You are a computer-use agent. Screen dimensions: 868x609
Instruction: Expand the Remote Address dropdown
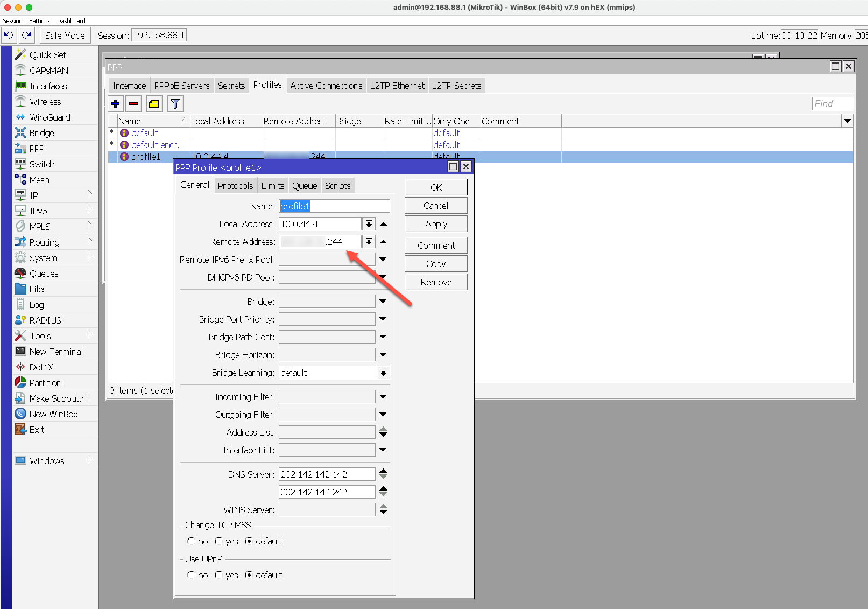tap(369, 242)
